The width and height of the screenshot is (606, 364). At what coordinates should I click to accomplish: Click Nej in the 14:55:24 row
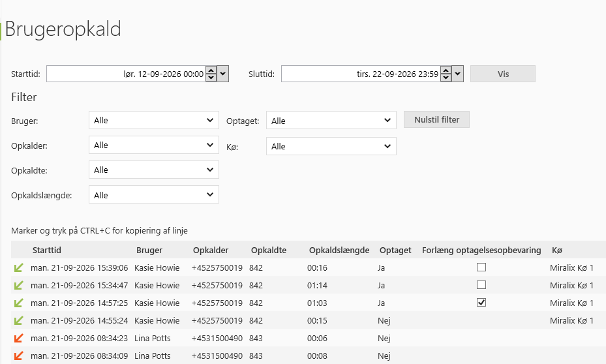pos(384,321)
